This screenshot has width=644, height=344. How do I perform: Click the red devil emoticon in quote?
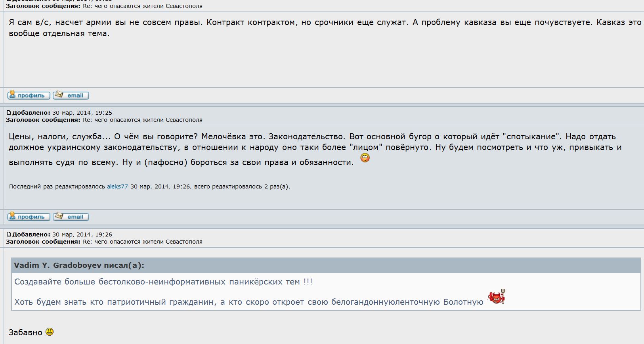click(x=497, y=297)
